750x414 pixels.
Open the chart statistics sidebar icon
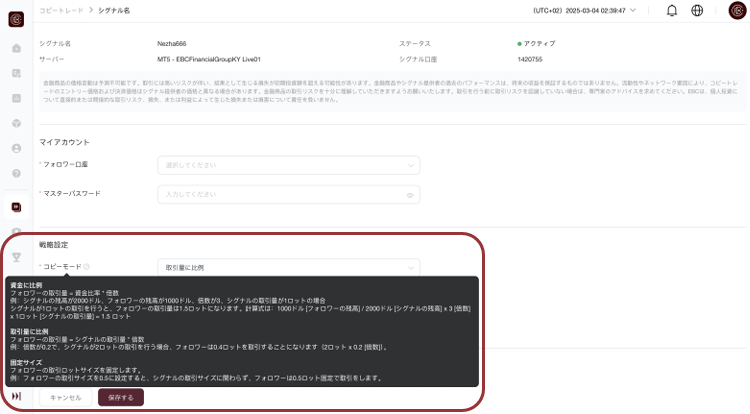point(16,98)
